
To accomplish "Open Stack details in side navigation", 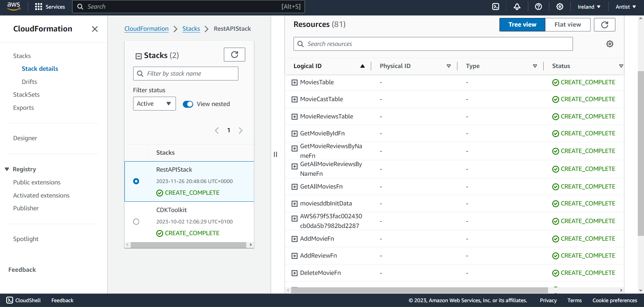I will tap(40, 69).
